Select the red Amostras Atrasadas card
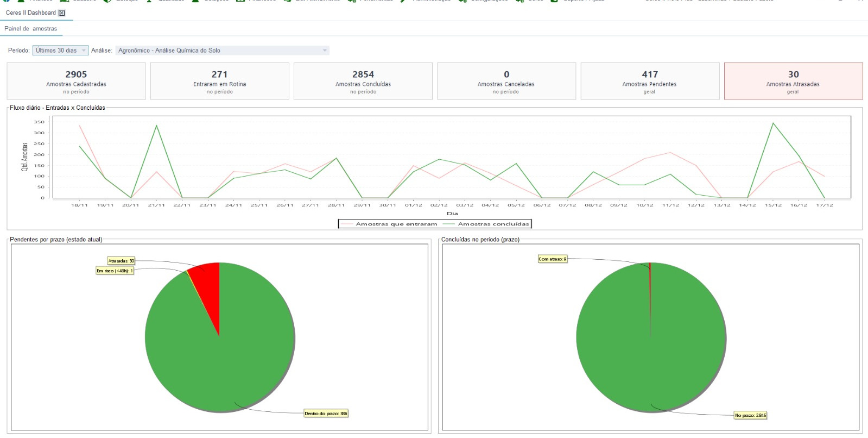Screen dimensions: 868x438 click(x=793, y=82)
